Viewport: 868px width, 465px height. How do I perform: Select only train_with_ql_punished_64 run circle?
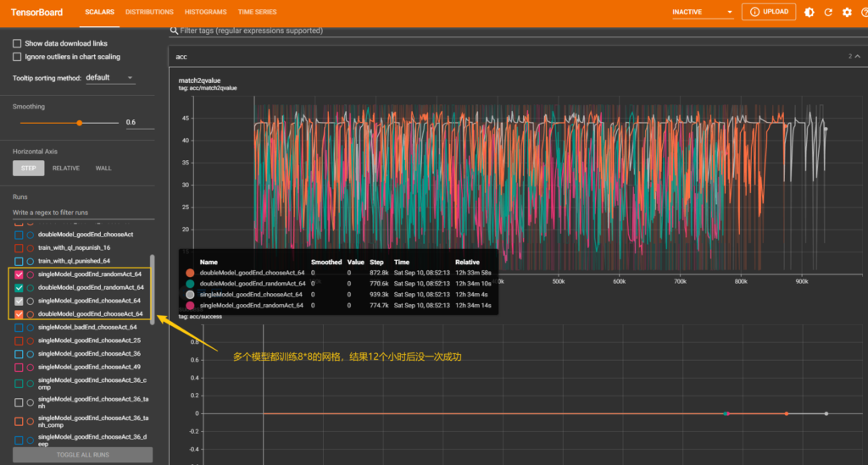click(x=31, y=261)
